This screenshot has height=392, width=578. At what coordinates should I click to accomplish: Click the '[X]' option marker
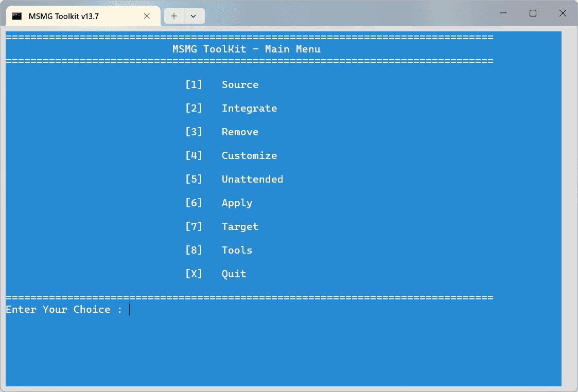(194, 274)
